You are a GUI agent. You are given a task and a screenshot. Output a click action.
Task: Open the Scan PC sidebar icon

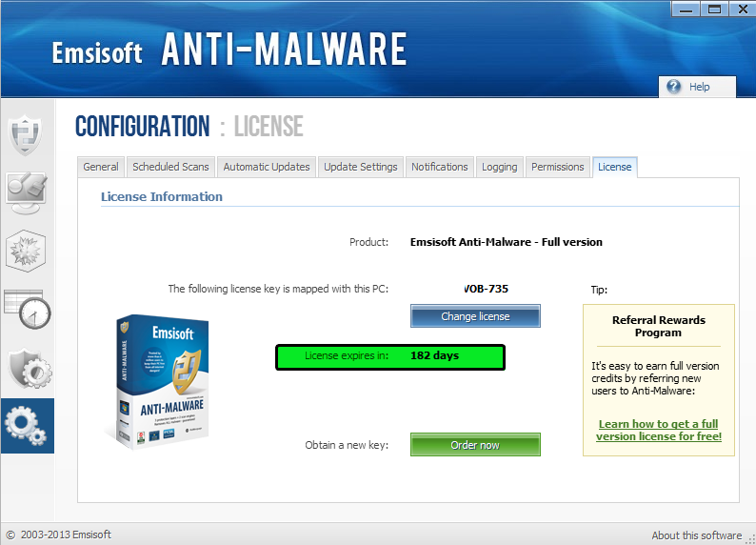click(x=27, y=193)
